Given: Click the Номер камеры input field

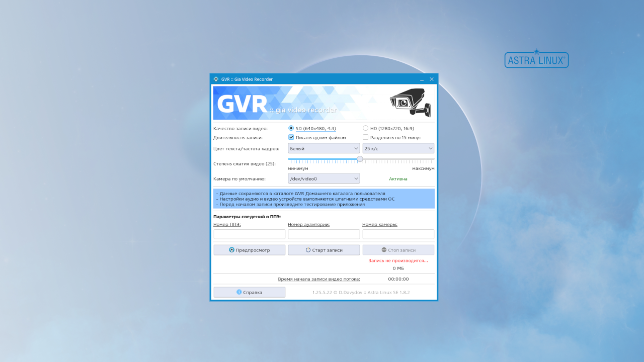Looking at the screenshot, I should 398,234.
